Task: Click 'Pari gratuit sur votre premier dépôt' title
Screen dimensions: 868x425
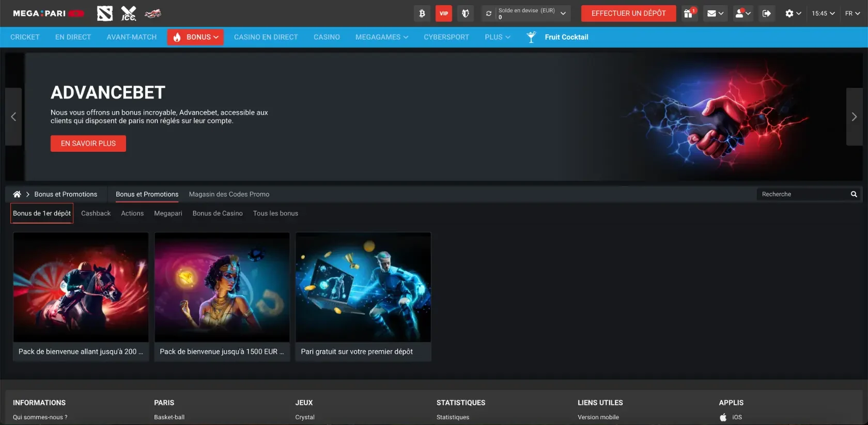Action: pos(357,352)
